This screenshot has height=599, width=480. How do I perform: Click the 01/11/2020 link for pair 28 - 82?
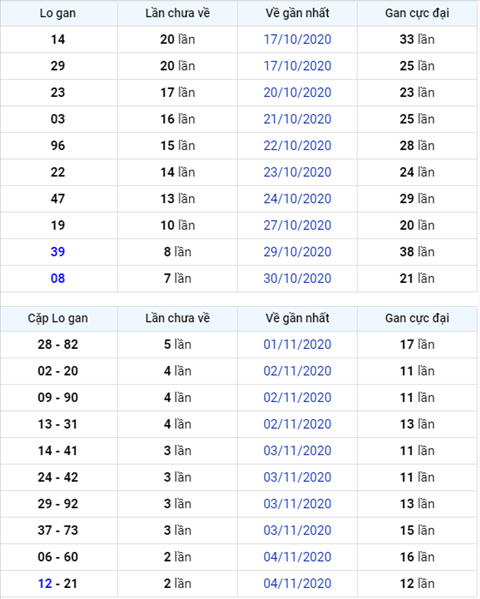297,344
